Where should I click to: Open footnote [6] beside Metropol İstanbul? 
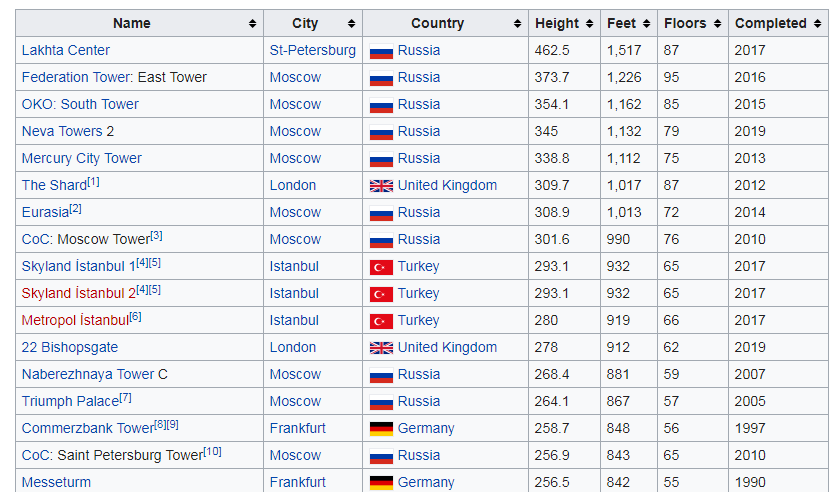tap(135, 317)
